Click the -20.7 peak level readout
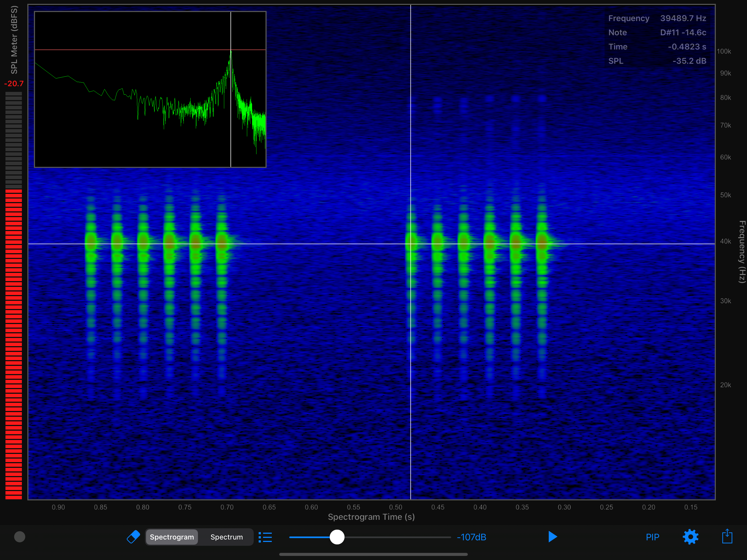This screenshot has width=747, height=560. [14, 83]
